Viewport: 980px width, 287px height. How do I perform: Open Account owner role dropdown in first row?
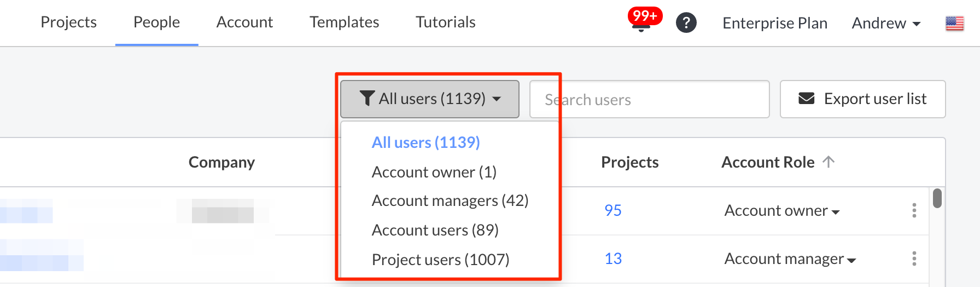click(x=781, y=211)
